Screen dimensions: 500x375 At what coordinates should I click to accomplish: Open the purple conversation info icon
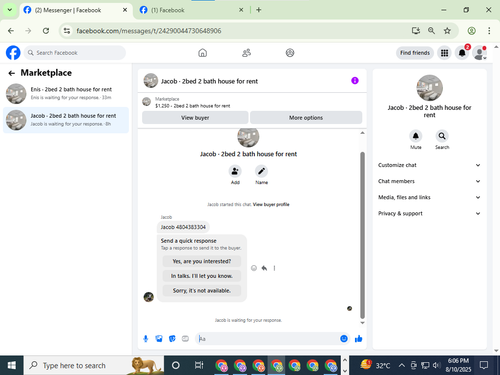(355, 81)
